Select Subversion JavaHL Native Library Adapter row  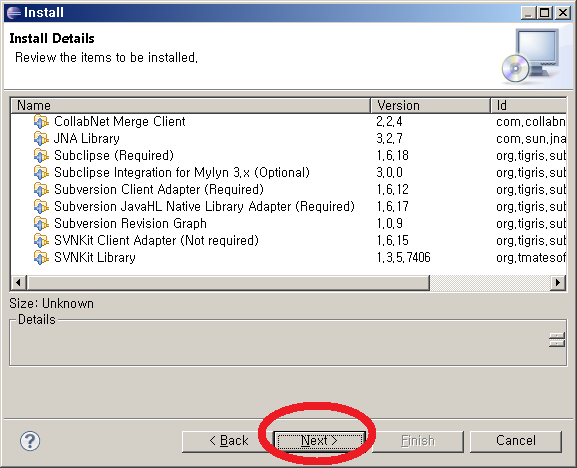coord(288,206)
